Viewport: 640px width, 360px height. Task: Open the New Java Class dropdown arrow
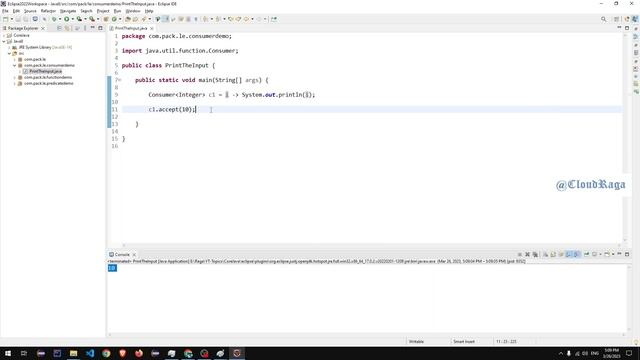tap(120, 19)
